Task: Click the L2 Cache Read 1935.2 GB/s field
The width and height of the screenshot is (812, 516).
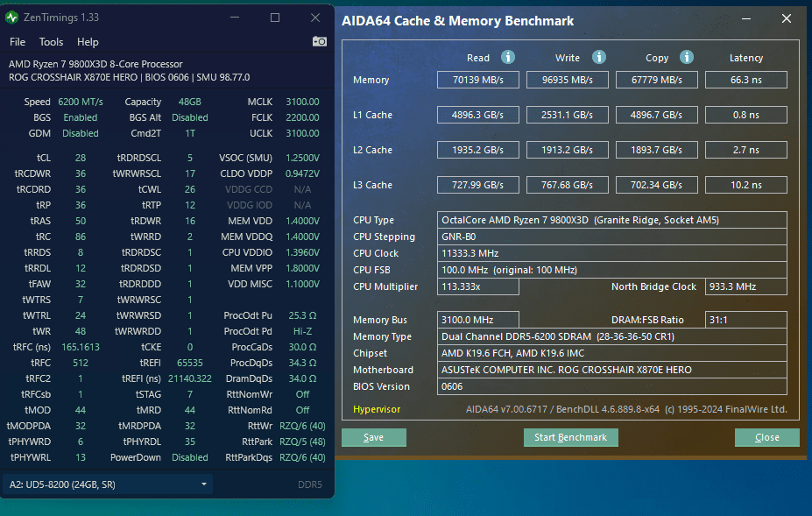Action: [x=478, y=150]
